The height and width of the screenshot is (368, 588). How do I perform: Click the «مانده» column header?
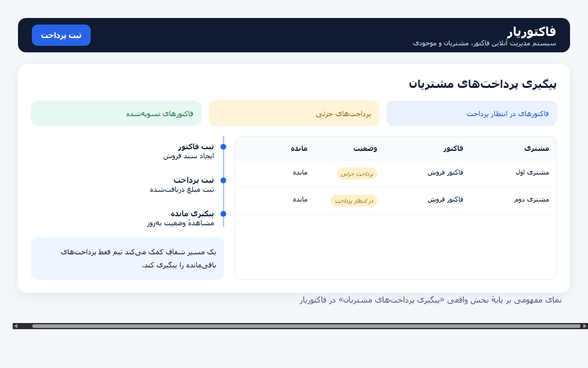pyautogui.click(x=299, y=148)
